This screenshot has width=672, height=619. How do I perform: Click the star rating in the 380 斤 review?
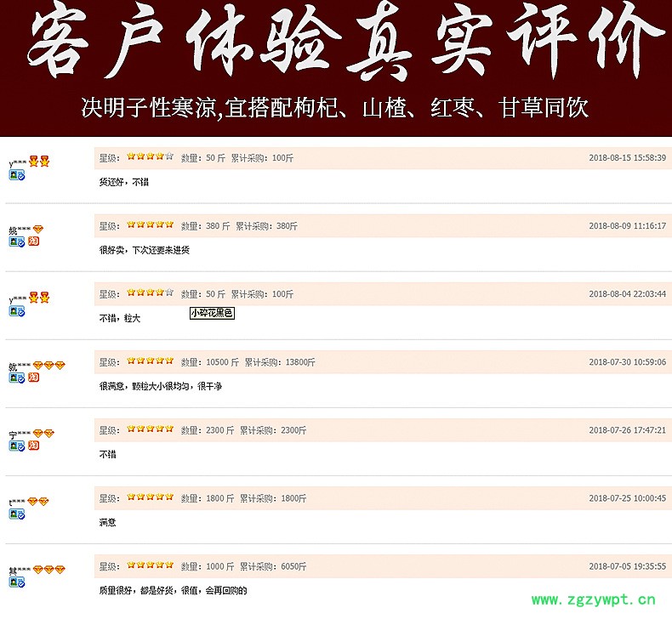[x=150, y=225]
